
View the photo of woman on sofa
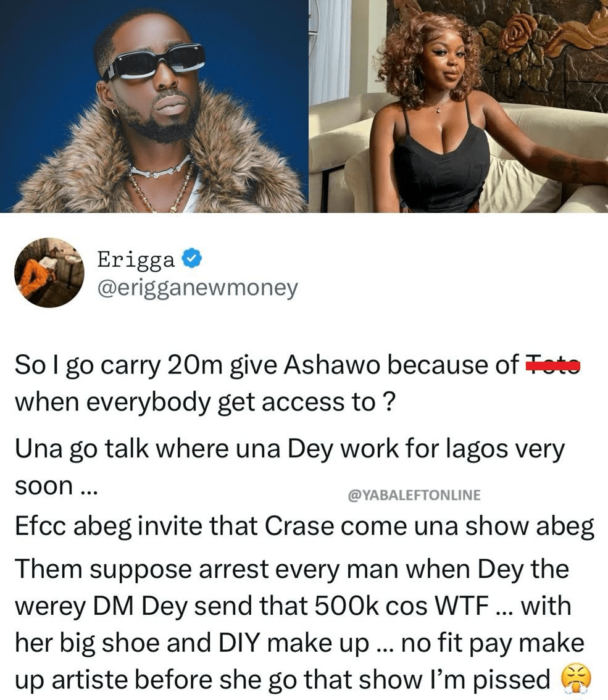pyautogui.click(x=459, y=106)
